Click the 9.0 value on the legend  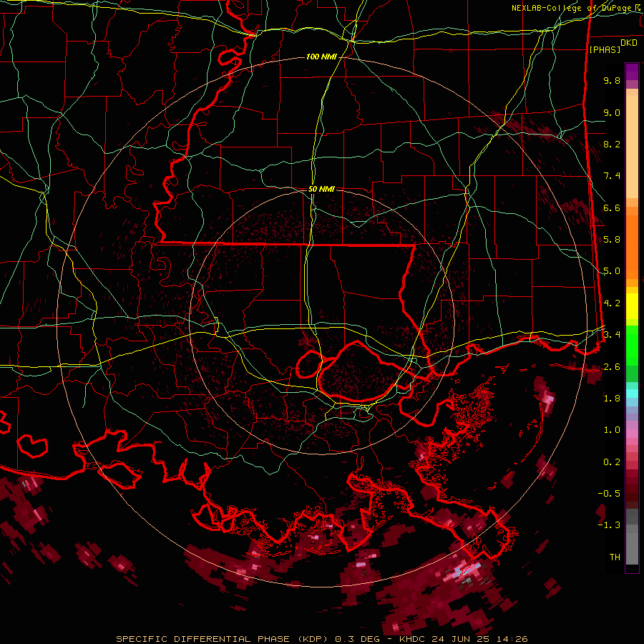click(x=612, y=112)
